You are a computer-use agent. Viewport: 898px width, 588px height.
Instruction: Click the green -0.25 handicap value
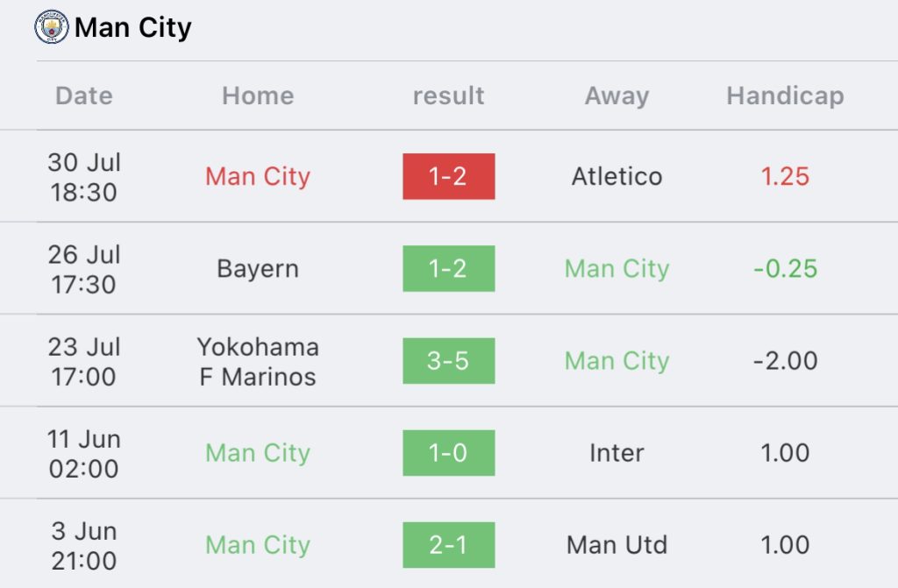(x=785, y=268)
